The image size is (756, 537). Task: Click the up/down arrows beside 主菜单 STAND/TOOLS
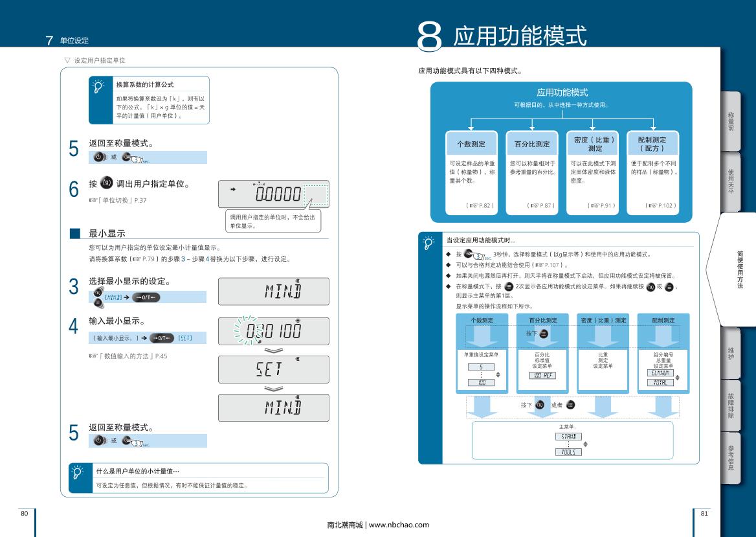tap(586, 444)
